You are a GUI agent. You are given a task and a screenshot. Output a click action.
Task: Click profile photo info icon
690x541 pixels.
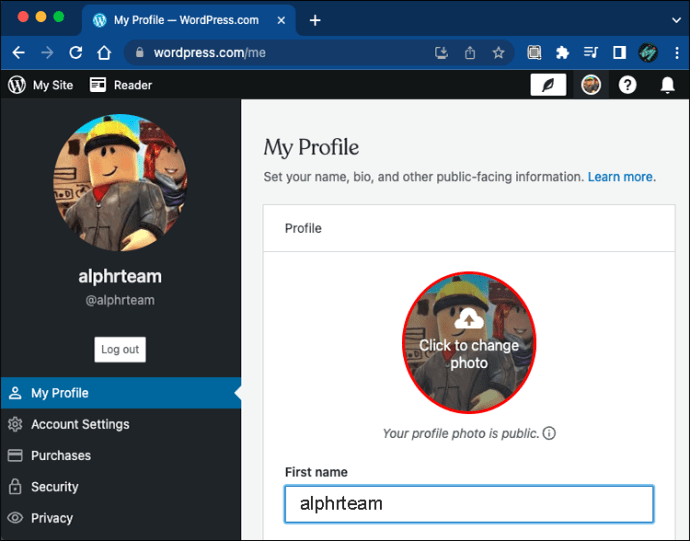click(x=549, y=434)
